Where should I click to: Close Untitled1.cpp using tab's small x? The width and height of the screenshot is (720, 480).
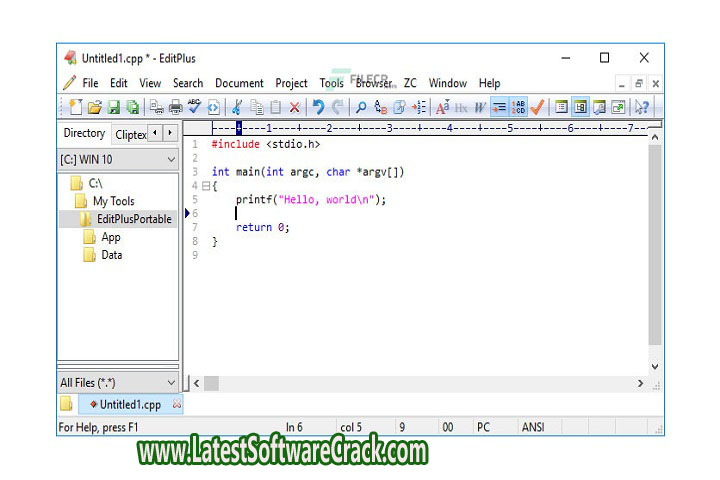(x=177, y=405)
